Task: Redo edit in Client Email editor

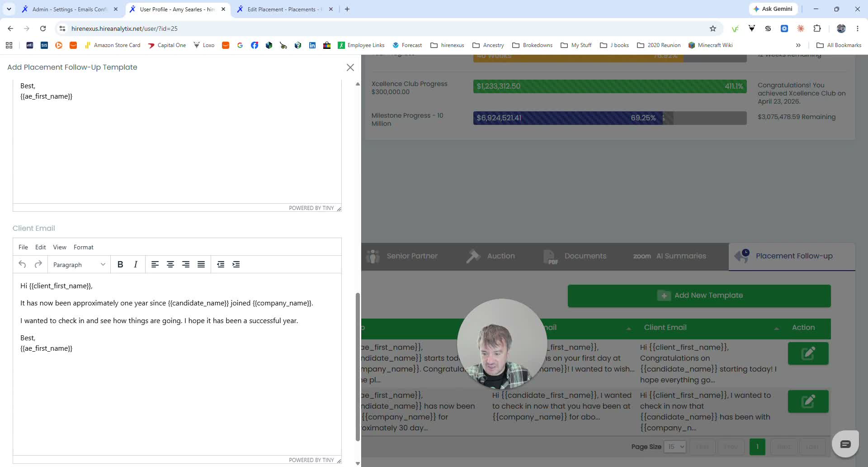Action: pyautogui.click(x=38, y=264)
